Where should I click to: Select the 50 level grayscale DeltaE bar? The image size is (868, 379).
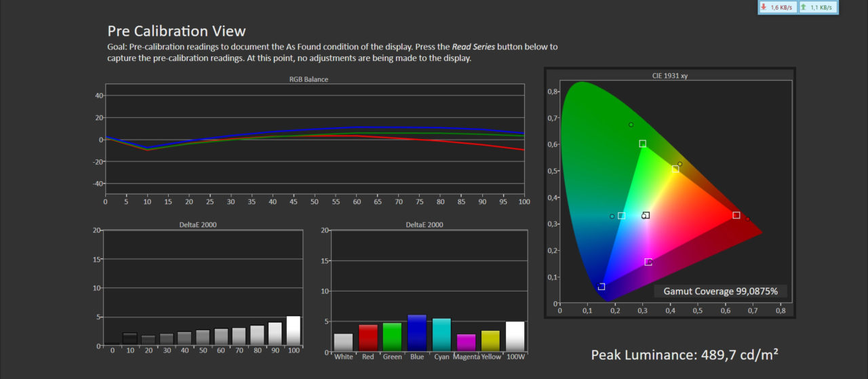[x=203, y=338]
